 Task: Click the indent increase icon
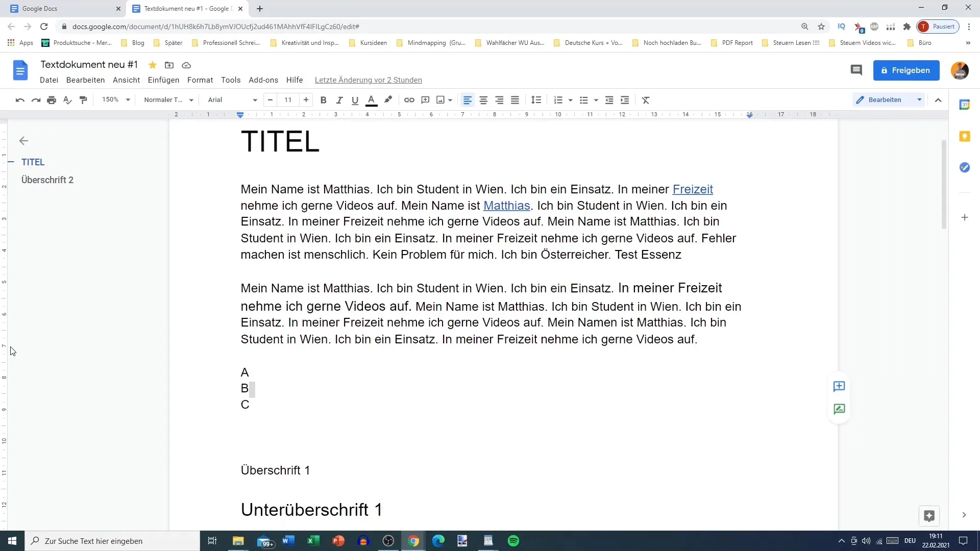(x=625, y=99)
